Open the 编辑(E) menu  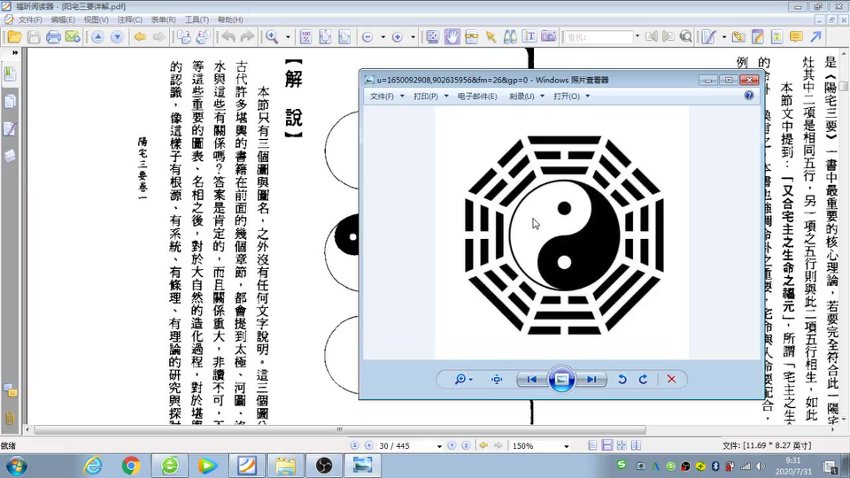[x=63, y=20]
